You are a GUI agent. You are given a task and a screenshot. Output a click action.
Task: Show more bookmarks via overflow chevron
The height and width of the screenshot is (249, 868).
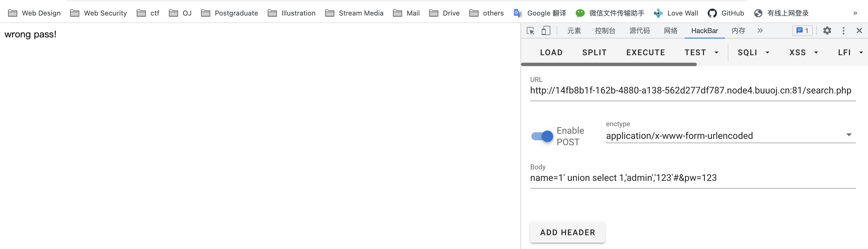[855, 13]
